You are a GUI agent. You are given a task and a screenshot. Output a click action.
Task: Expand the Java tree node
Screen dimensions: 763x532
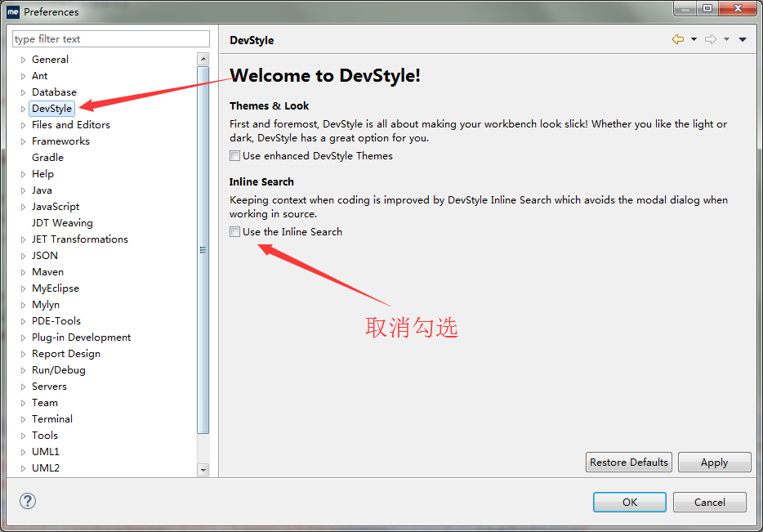23,190
